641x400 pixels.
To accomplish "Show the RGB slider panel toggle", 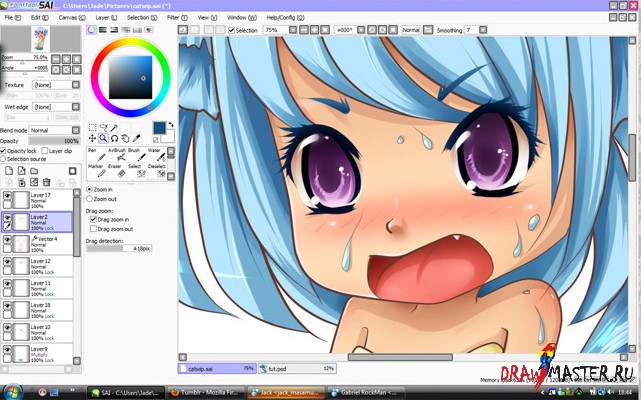I will click(x=103, y=30).
